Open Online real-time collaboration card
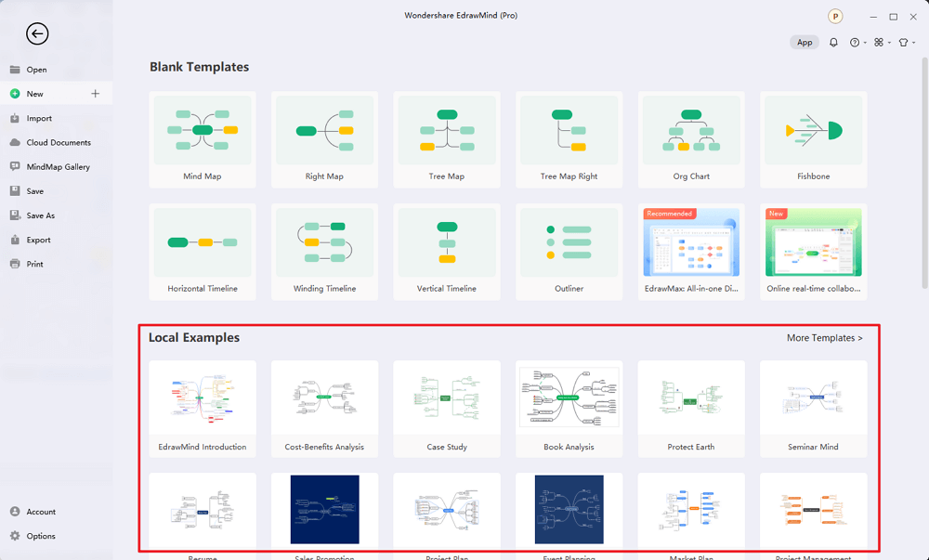The width and height of the screenshot is (929, 560). [x=814, y=252]
